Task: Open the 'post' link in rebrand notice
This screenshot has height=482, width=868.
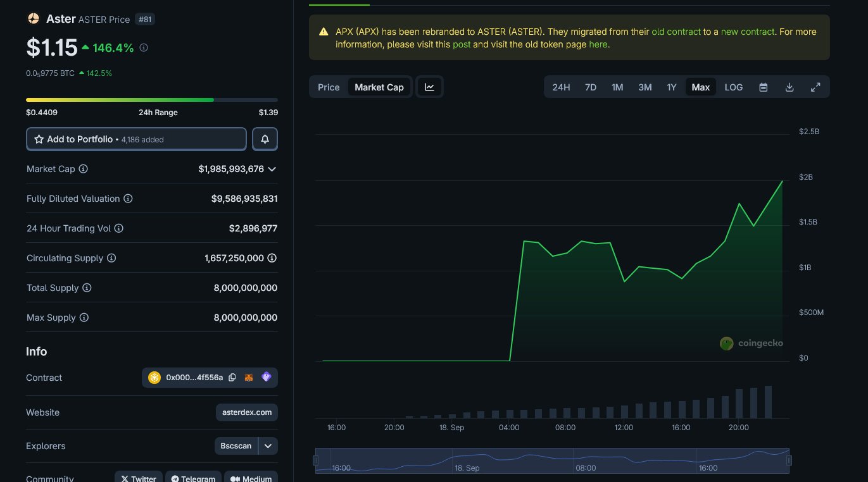Action: point(462,45)
